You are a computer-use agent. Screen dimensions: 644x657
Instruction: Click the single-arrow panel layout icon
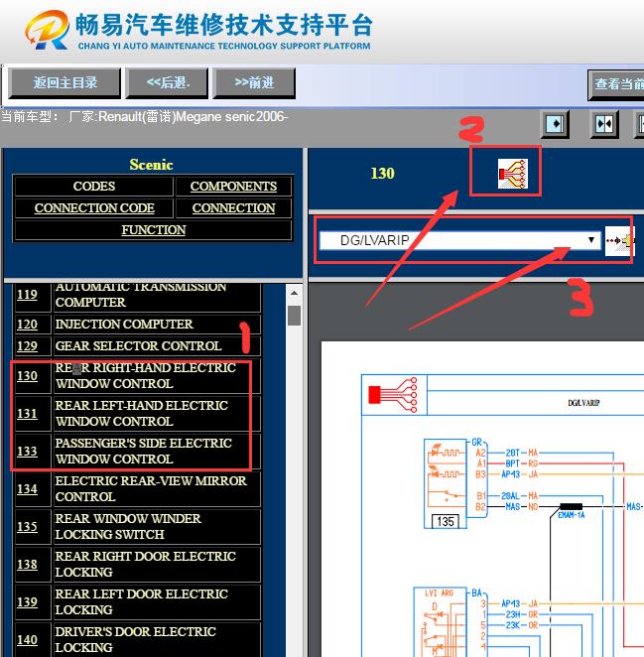point(555,124)
